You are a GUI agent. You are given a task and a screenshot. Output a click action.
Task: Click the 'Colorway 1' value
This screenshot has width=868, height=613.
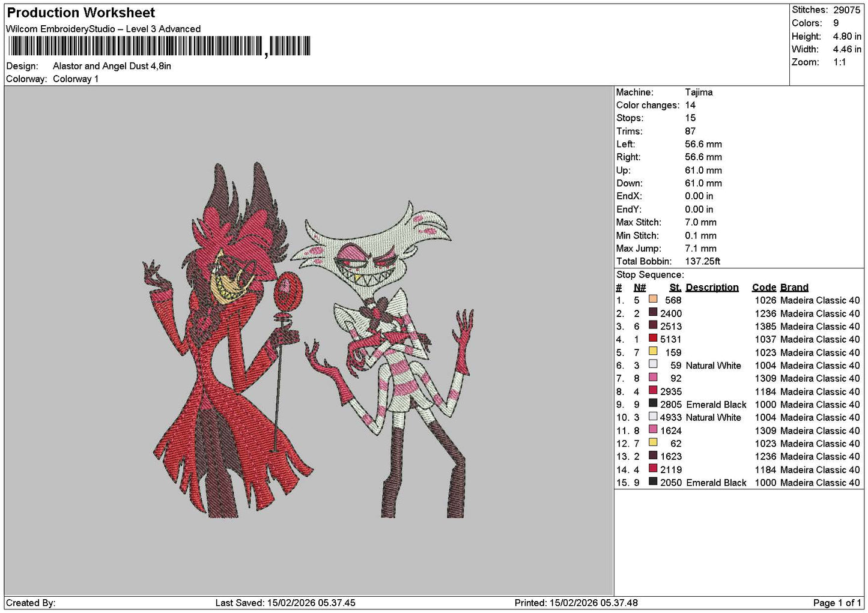[x=76, y=79]
